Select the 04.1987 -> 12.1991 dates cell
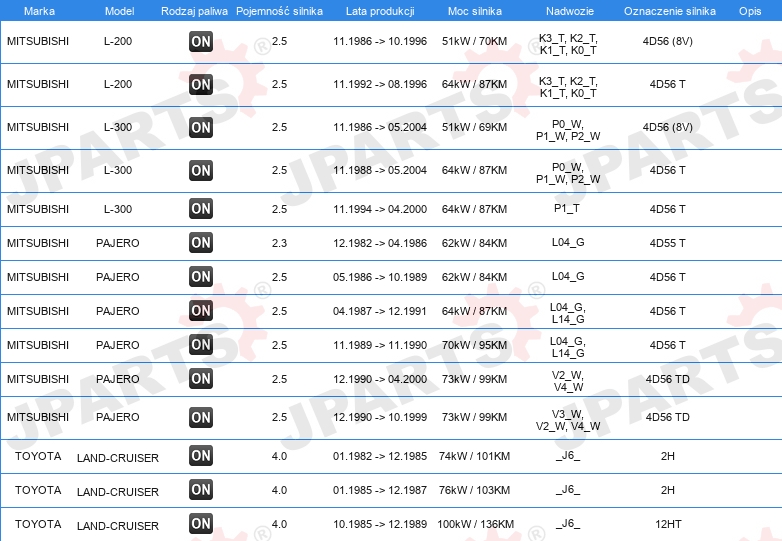 pyautogui.click(x=380, y=311)
